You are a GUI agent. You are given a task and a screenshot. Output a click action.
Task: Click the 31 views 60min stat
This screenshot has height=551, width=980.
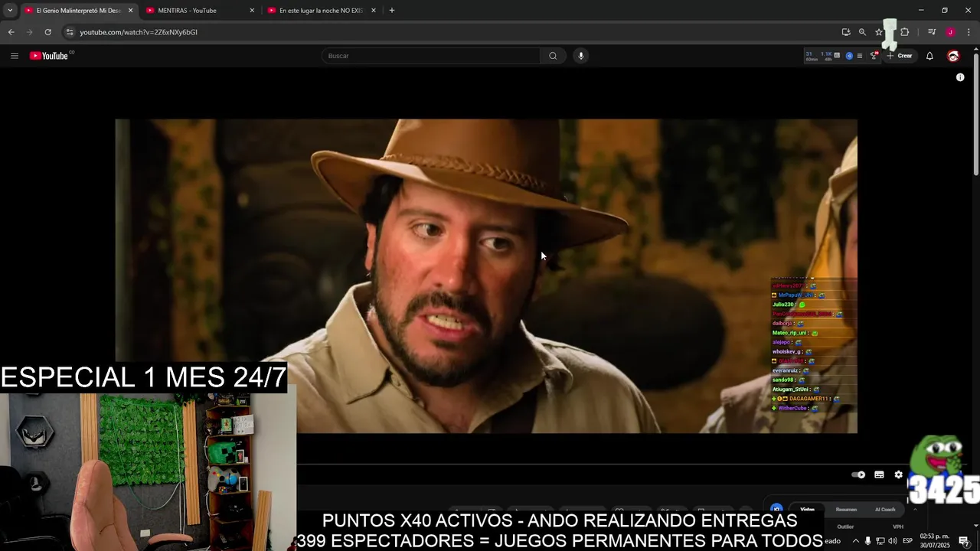coord(811,56)
